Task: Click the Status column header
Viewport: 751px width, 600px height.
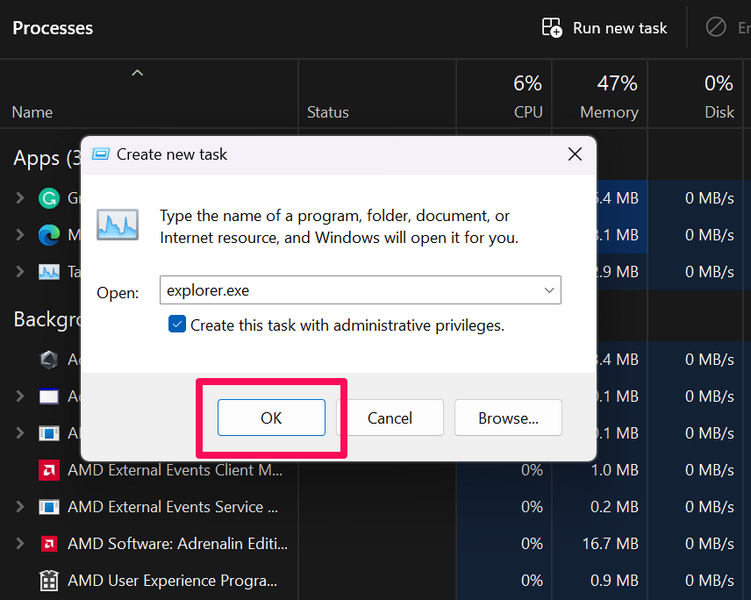Action: click(328, 112)
